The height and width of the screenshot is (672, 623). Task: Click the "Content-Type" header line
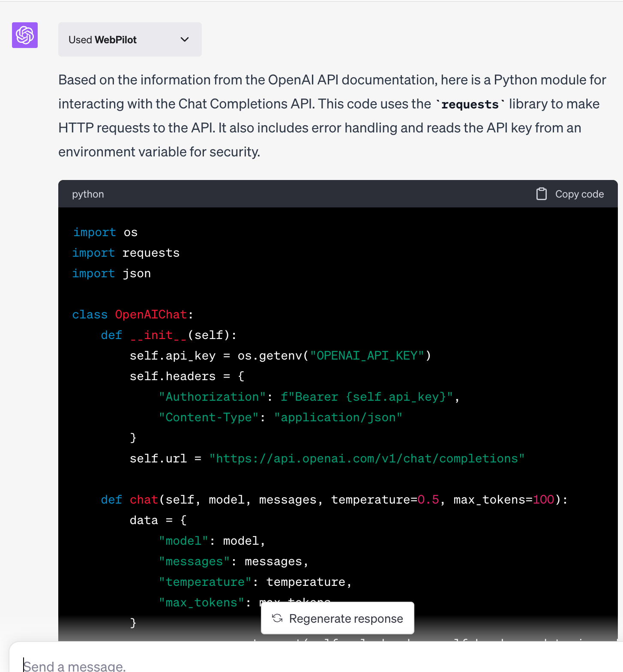point(281,417)
